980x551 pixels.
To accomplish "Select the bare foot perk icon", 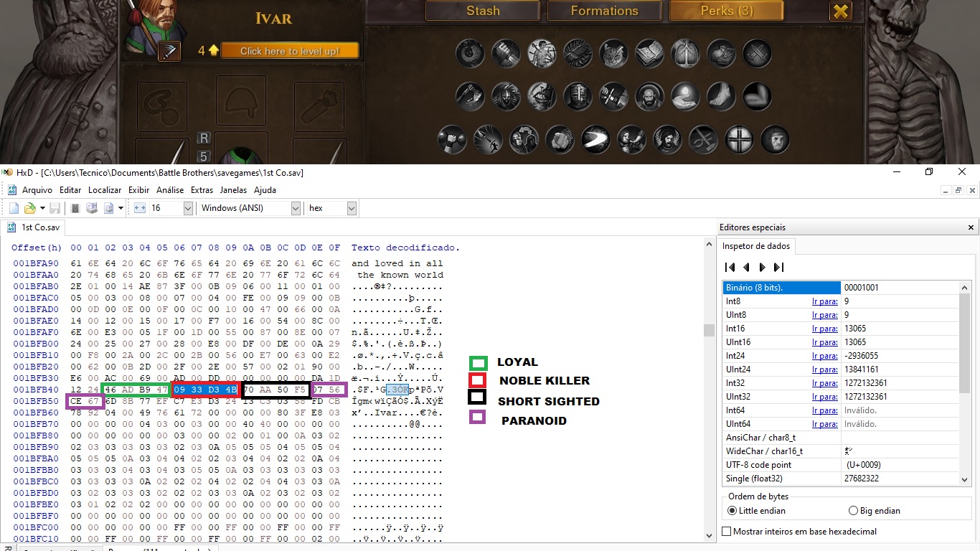I will pyautogui.click(x=721, y=96).
